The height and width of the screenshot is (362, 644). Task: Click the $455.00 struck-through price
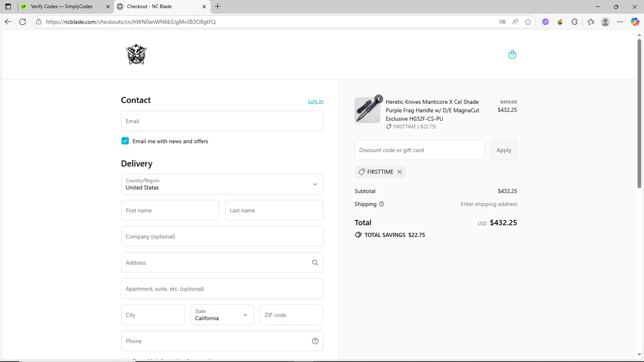(508, 102)
